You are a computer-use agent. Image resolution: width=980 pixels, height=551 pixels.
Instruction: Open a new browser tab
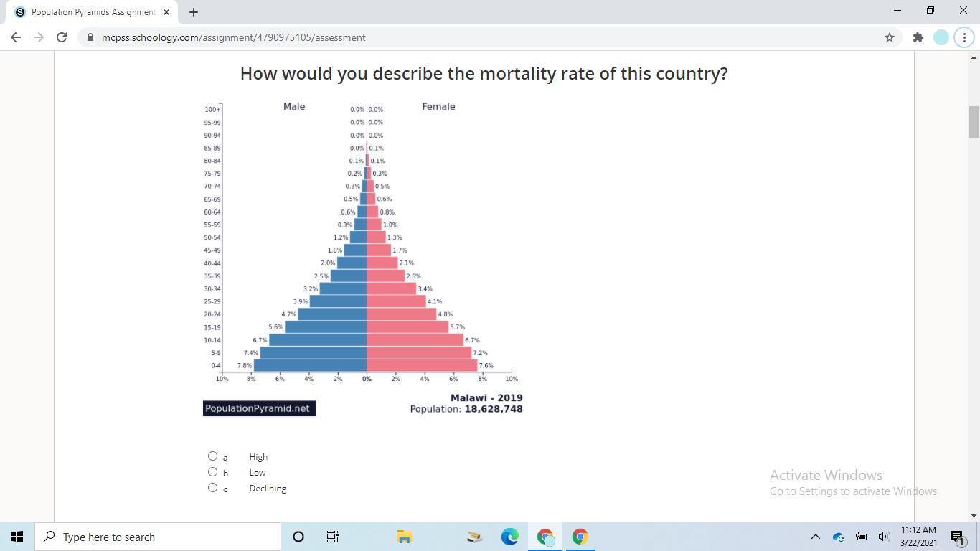(194, 12)
